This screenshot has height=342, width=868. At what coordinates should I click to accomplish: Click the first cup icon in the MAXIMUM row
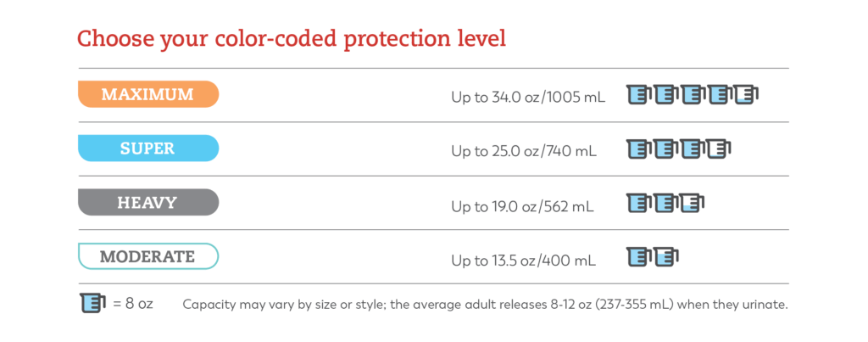(639, 95)
